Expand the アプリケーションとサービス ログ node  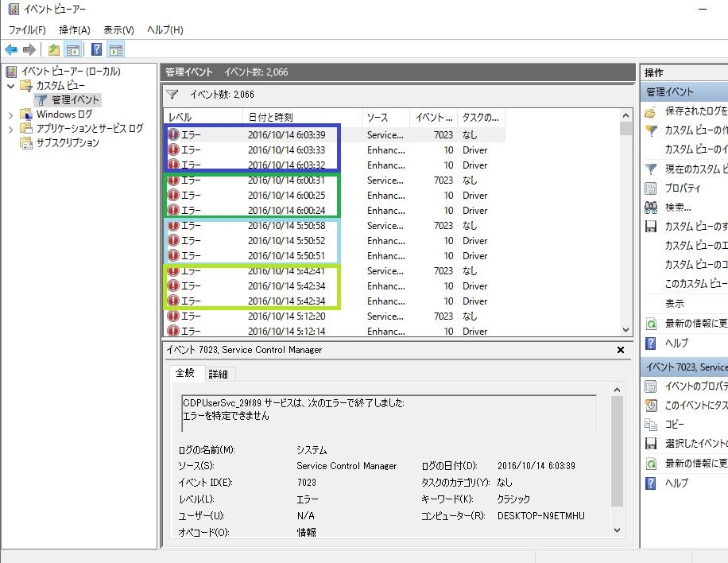point(10,129)
